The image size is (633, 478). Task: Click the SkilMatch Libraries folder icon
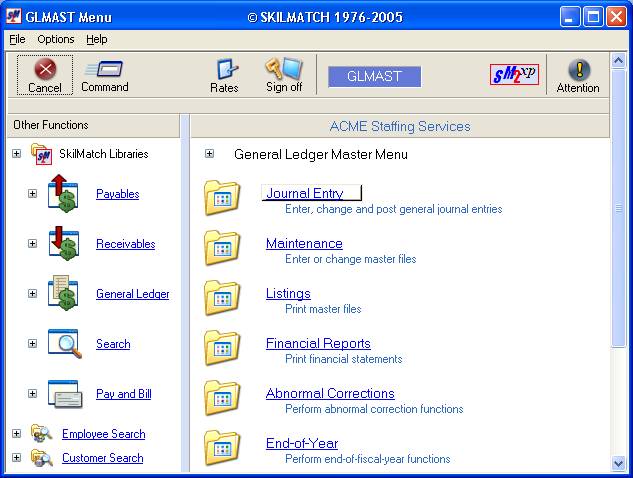[x=41, y=154]
